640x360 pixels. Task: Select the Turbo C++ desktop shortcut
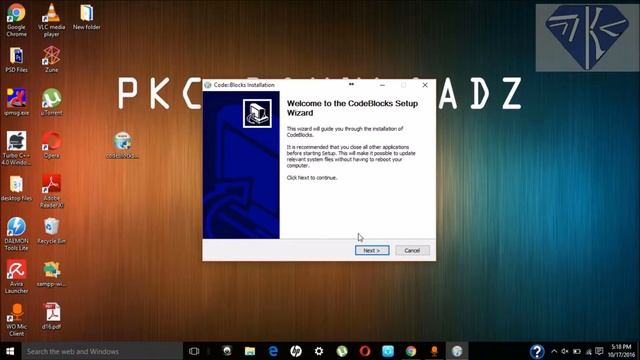16,148
